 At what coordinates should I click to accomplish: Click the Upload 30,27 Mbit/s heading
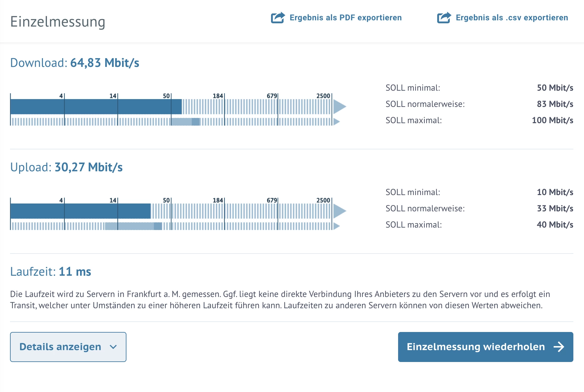click(x=66, y=167)
